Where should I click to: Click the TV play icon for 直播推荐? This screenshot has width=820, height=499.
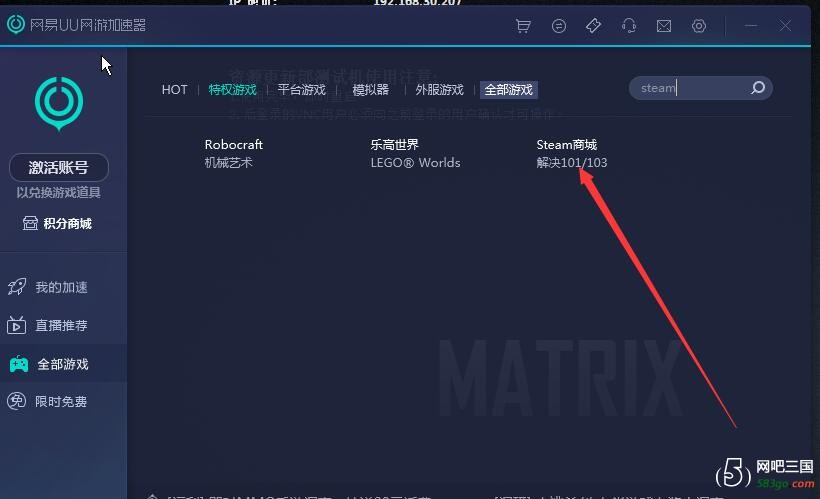pos(16,325)
